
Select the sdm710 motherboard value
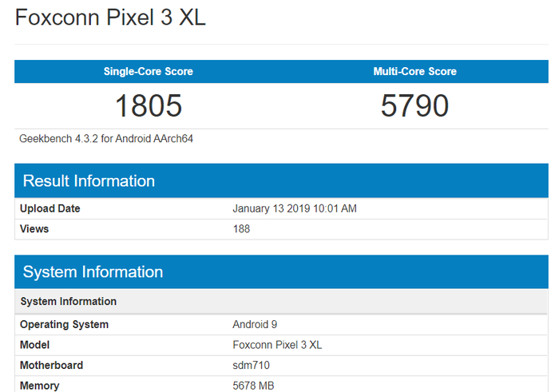(x=251, y=366)
